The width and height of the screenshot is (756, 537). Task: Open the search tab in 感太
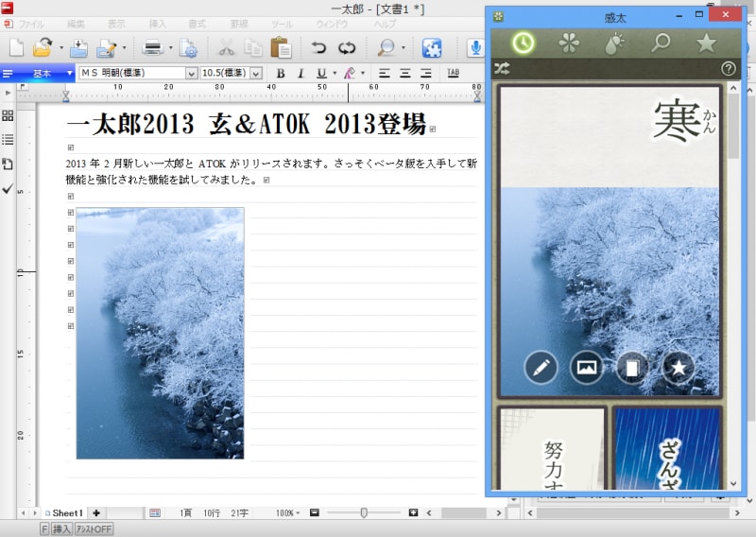[661, 43]
